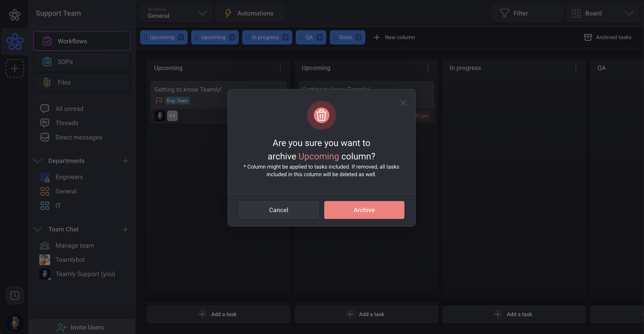Click the add workspace plus icon
This screenshot has width=644, height=334.
(x=15, y=68)
